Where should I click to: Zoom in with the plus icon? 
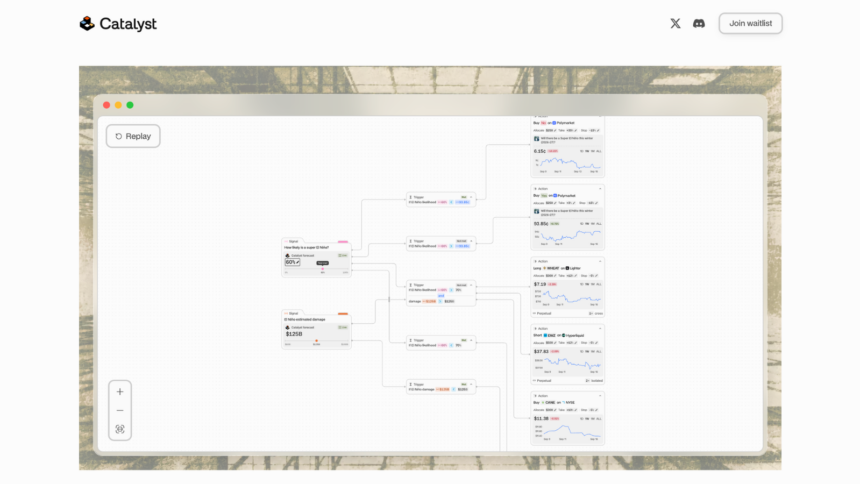pos(120,392)
